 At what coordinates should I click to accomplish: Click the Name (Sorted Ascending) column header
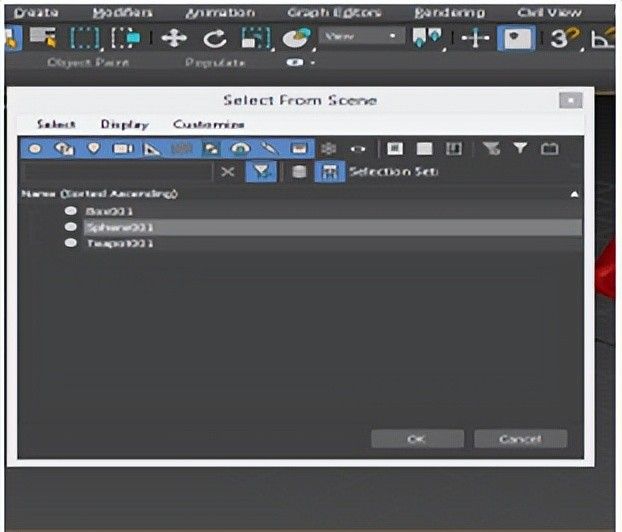coord(100,194)
